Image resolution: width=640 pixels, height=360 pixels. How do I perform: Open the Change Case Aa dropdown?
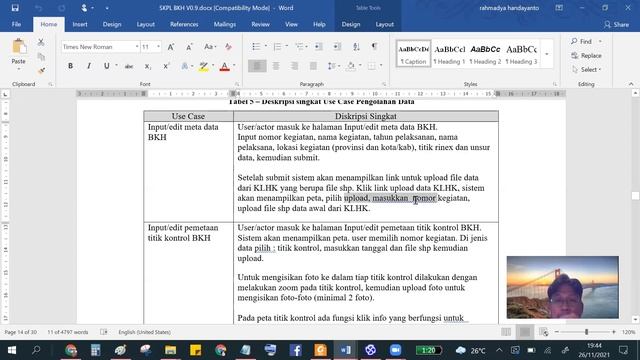[209, 47]
